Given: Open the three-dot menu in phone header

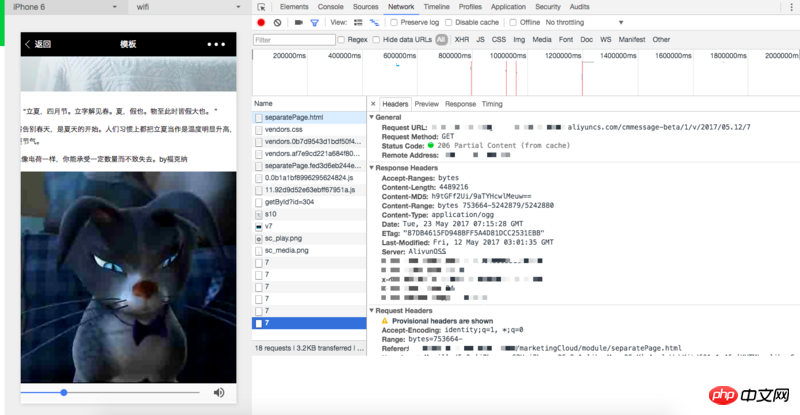Looking at the screenshot, I should point(216,44).
